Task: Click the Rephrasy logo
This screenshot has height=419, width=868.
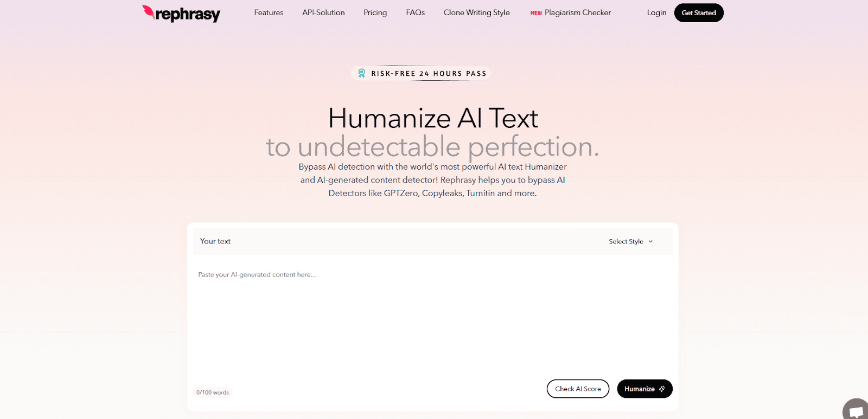Action: 181,14
